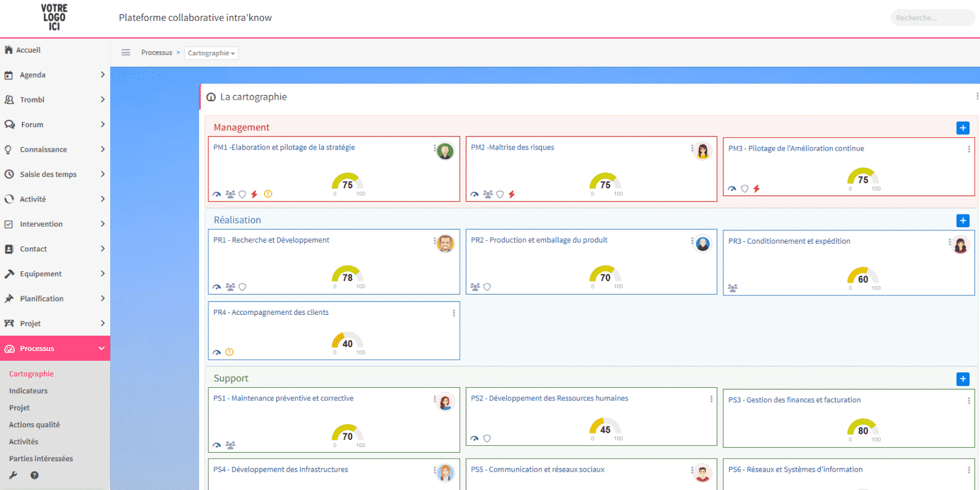Open the wrench settings icon under the Processus submenu

(13, 475)
